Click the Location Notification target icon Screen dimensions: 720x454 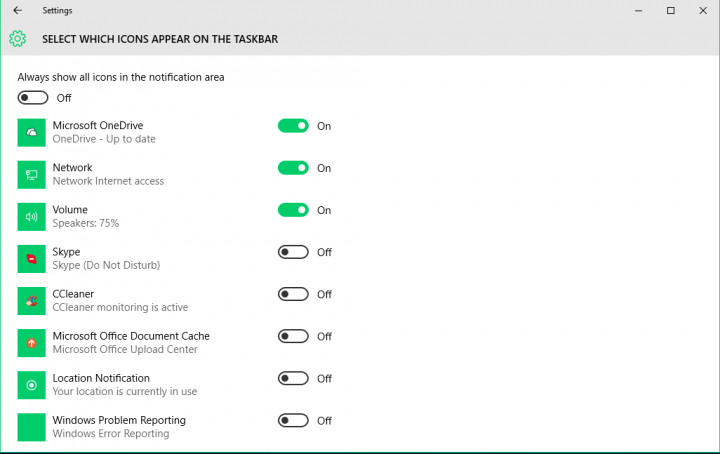tap(31, 385)
